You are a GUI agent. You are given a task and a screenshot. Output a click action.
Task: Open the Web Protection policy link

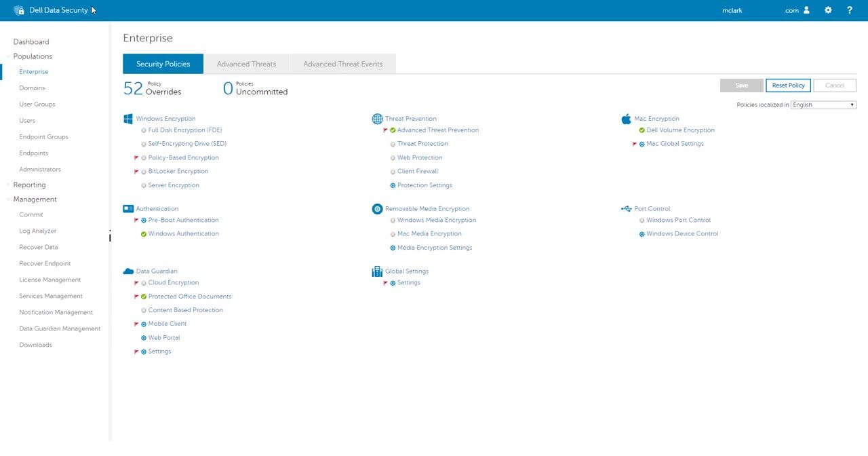click(420, 157)
